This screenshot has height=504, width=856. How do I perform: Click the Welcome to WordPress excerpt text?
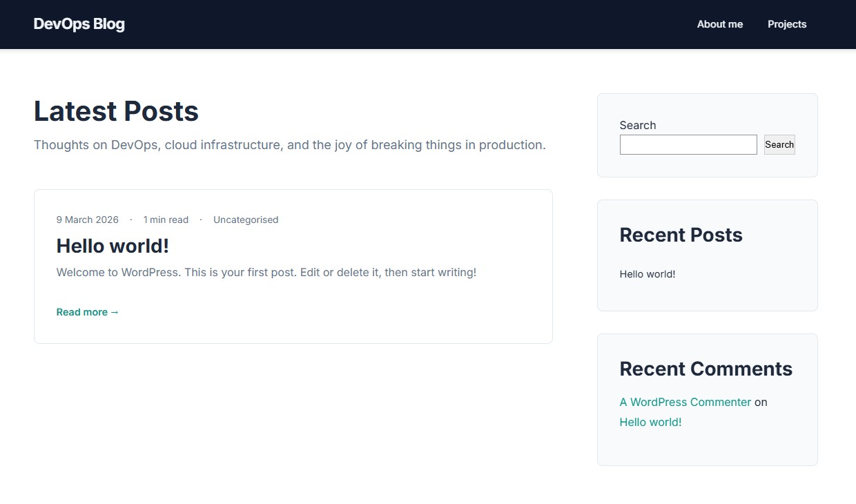(x=266, y=272)
